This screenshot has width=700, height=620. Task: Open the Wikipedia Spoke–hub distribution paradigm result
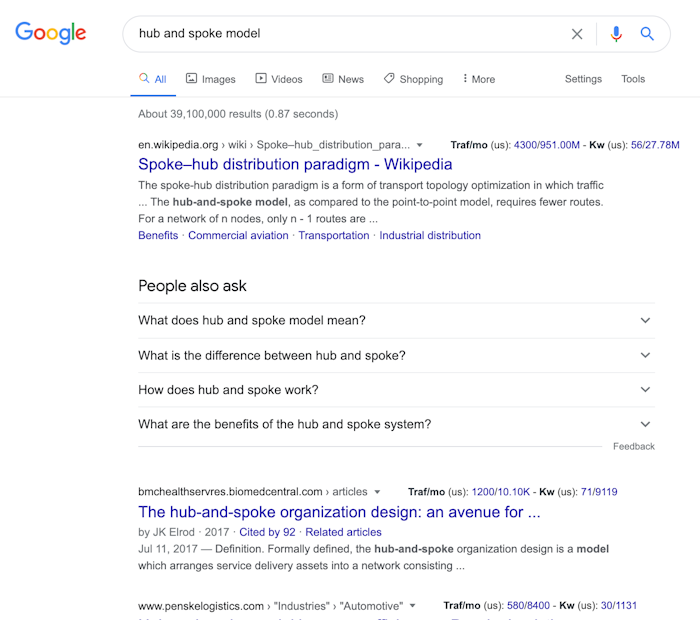295,165
